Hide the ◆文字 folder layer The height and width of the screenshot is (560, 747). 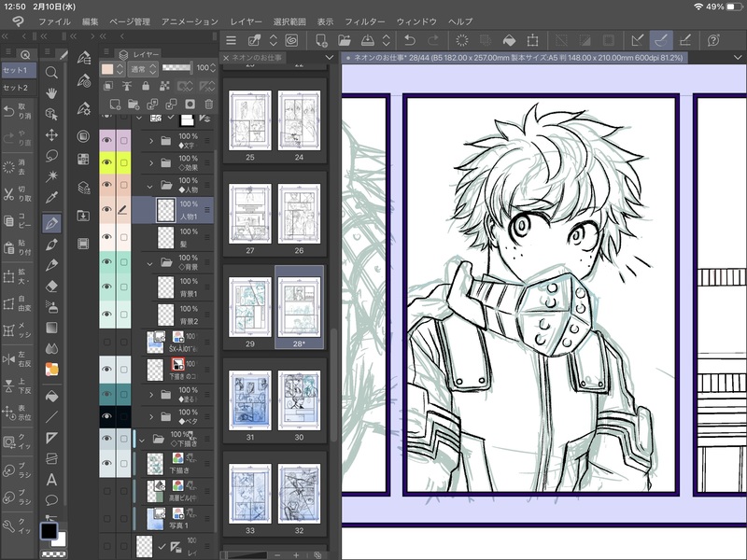pyautogui.click(x=106, y=140)
